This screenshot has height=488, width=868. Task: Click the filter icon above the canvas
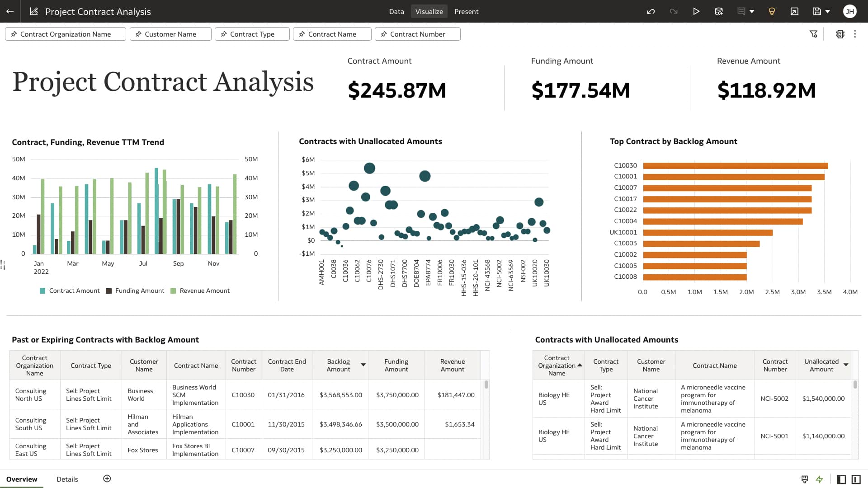[x=814, y=34]
